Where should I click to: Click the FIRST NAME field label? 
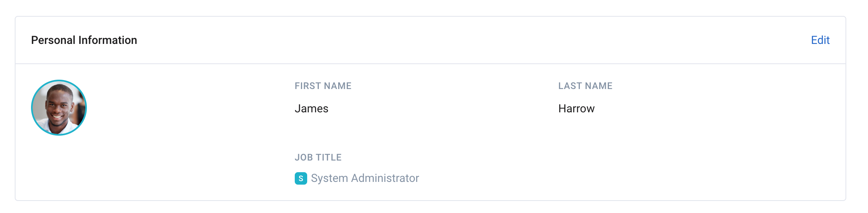(x=323, y=86)
